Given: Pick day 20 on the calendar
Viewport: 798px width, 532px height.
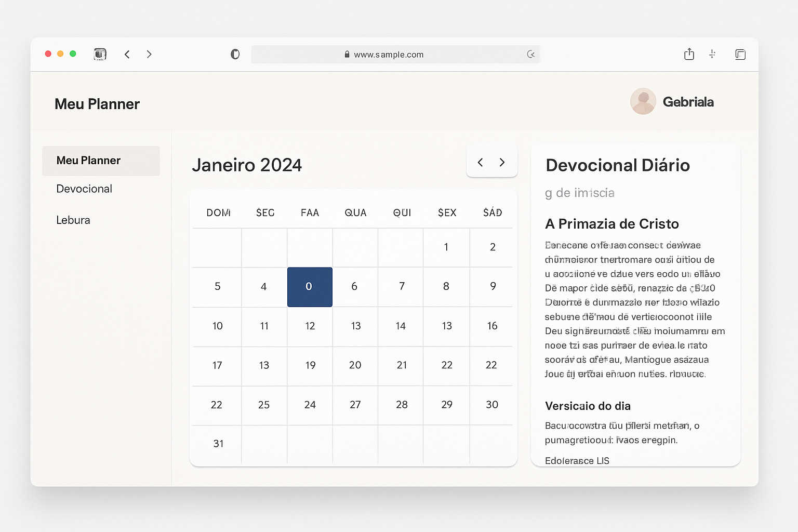Looking at the screenshot, I should (355, 366).
